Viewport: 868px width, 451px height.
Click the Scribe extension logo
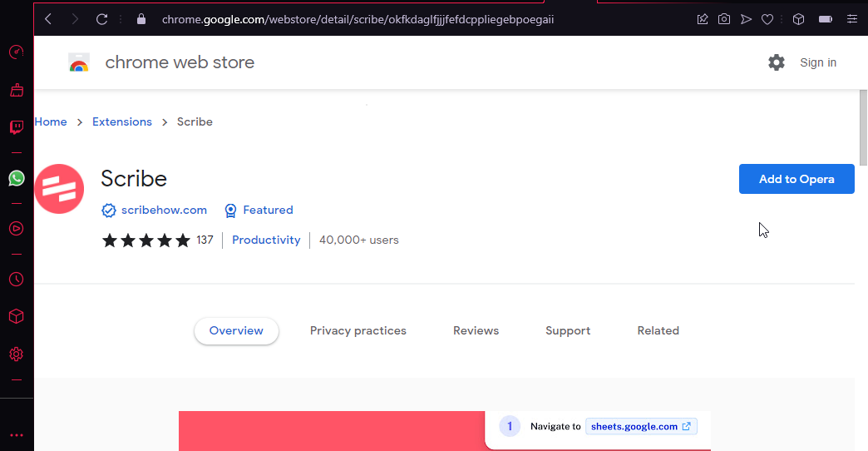coord(59,189)
